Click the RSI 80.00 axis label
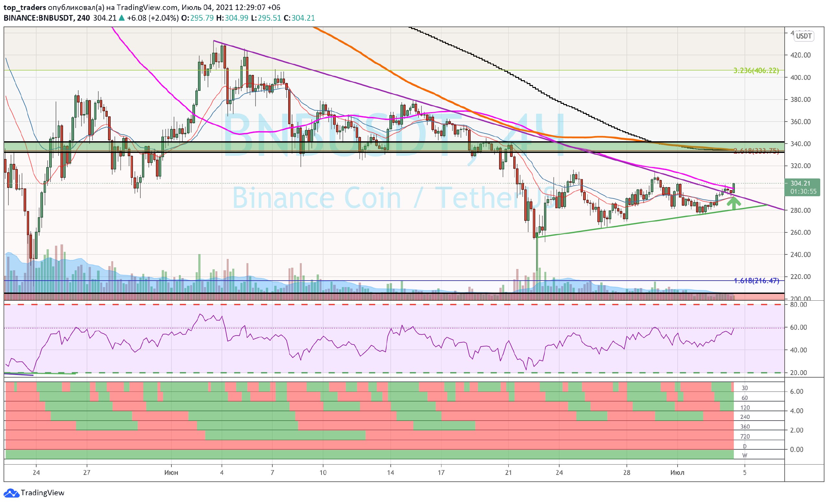 point(799,305)
